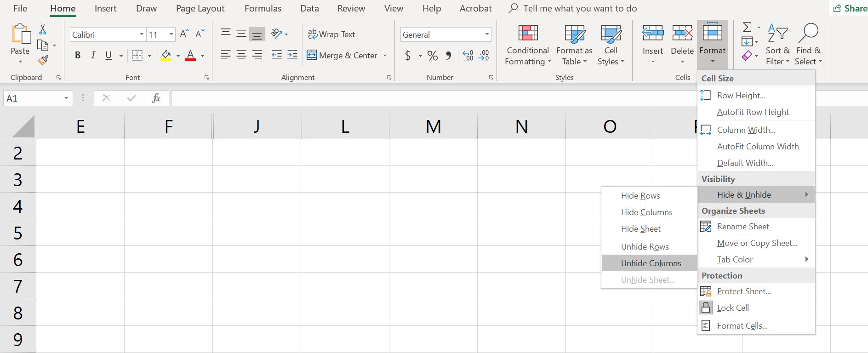Screen dimensions: 868x353
Task: Select the Format Painter brush
Action: [x=43, y=60]
